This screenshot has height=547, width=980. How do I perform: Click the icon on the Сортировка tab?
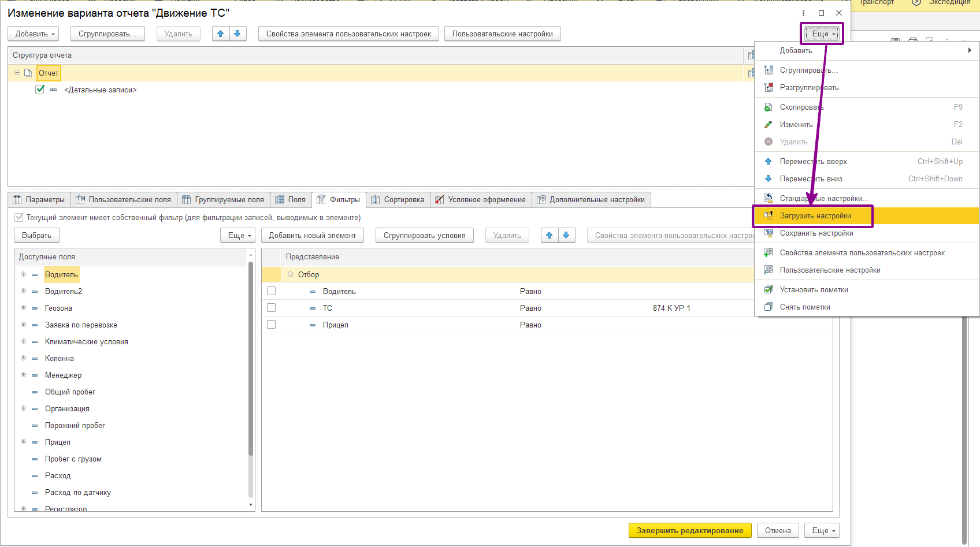coord(376,199)
